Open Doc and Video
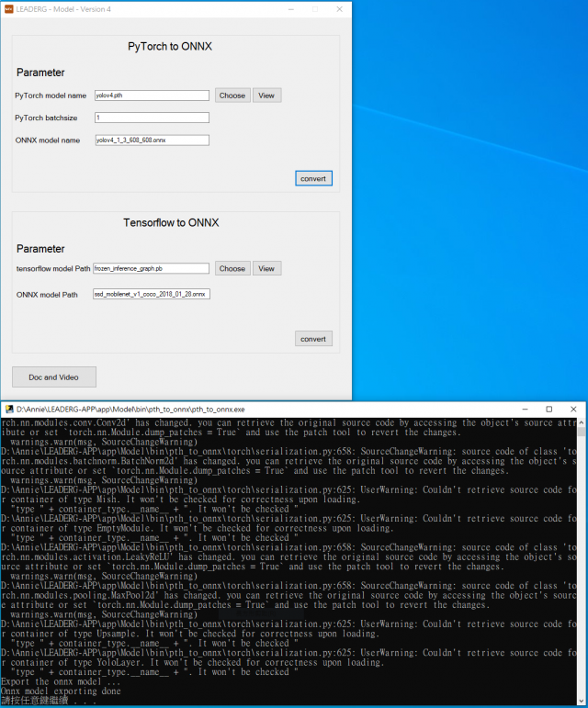The image size is (588, 708). pos(53,376)
